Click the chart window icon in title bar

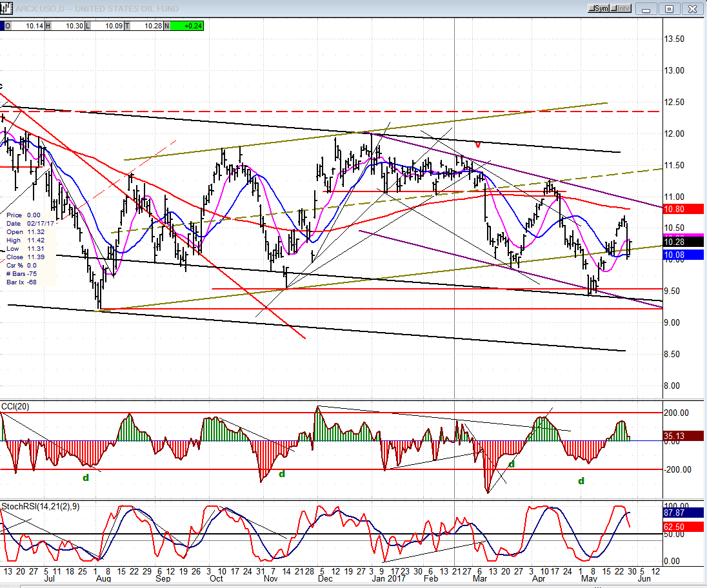click(x=6, y=8)
